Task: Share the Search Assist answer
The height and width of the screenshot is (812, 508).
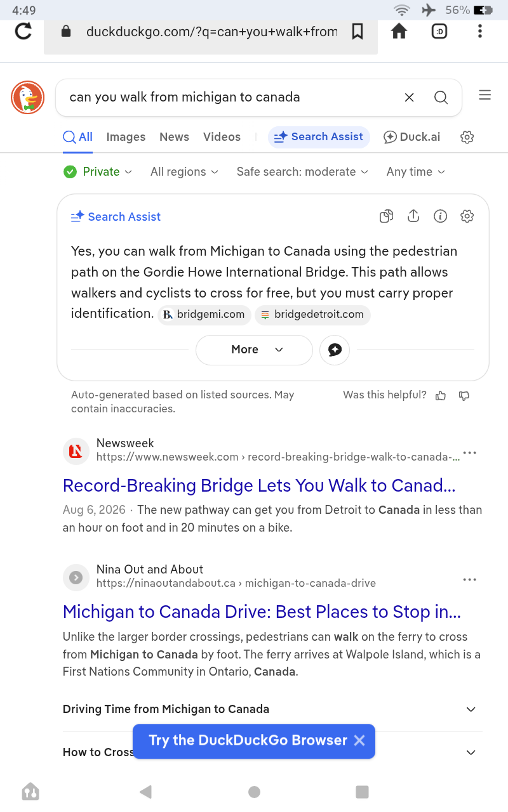Action: click(x=413, y=216)
